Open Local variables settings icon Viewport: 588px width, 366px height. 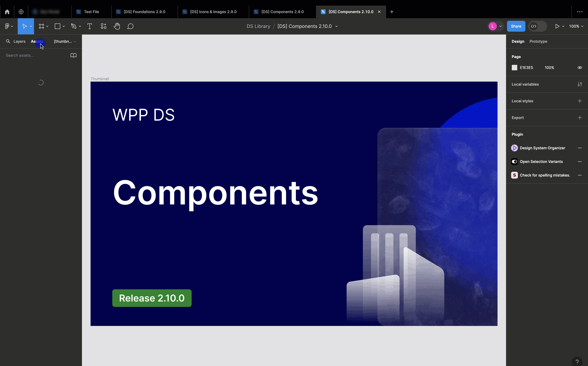[579, 84]
